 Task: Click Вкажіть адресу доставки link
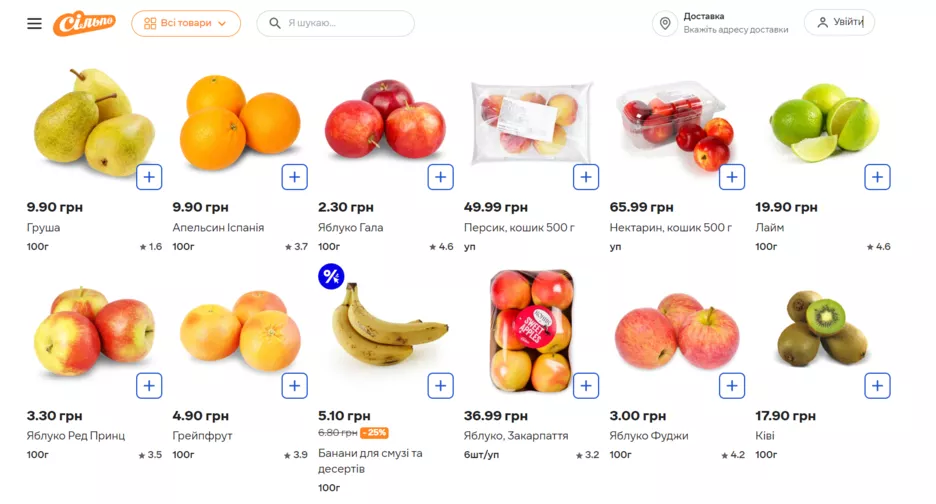click(x=735, y=30)
